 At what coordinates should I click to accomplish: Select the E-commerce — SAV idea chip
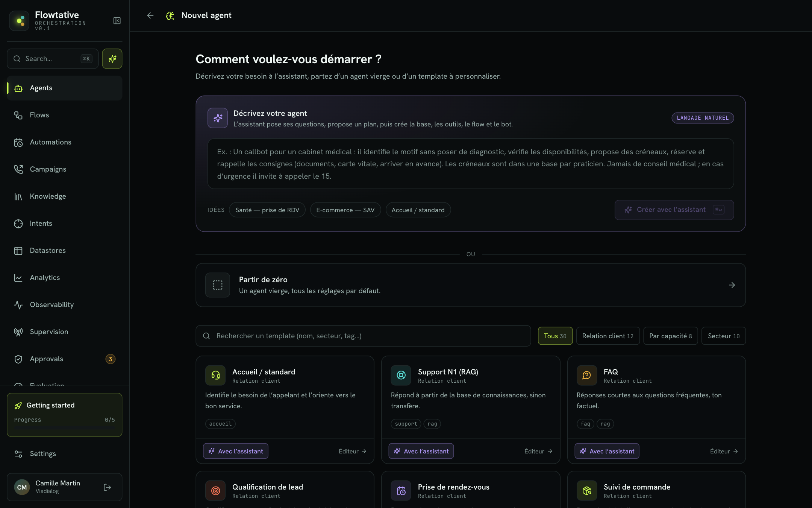click(x=345, y=210)
